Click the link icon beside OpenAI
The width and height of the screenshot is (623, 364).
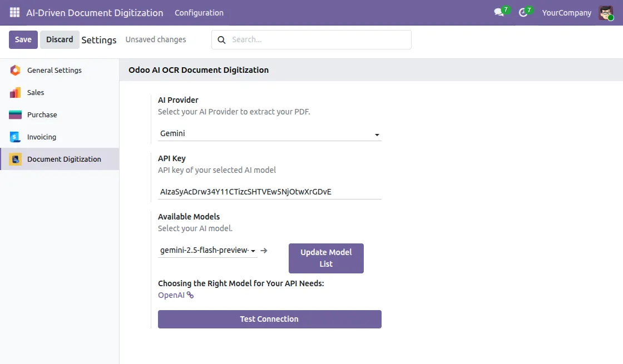(190, 295)
